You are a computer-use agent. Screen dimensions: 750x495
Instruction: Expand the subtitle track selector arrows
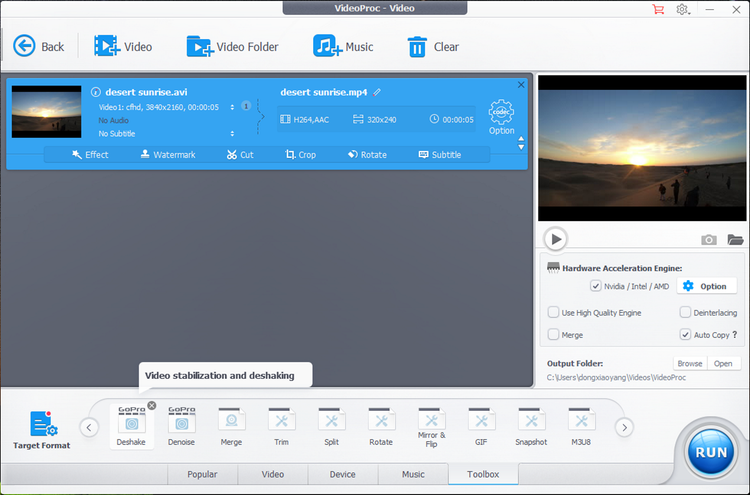[x=232, y=133]
